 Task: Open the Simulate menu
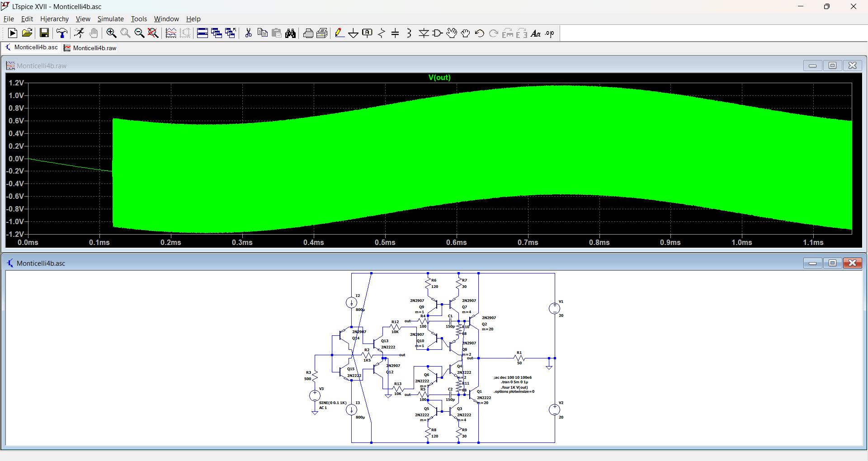(x=110, y=19)
